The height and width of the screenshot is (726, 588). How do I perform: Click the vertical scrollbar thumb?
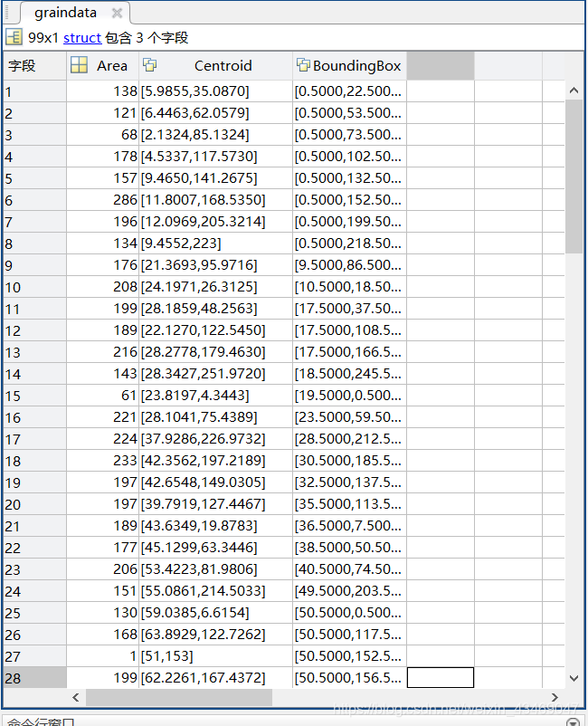(574, 177)
